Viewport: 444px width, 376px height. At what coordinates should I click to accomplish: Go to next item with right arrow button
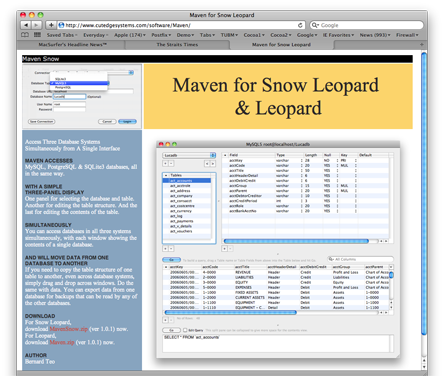(x=212, y=164)
